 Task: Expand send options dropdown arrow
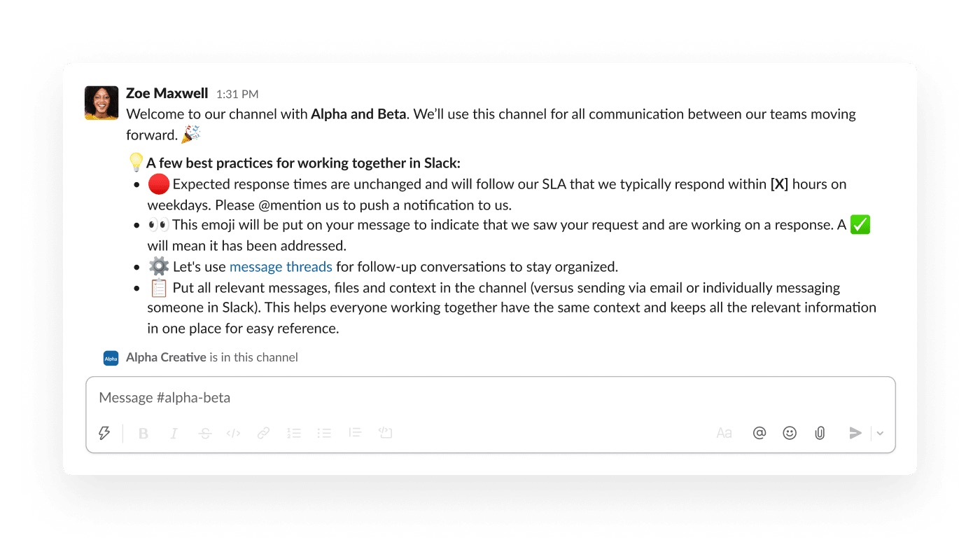(x=881, y=434)
